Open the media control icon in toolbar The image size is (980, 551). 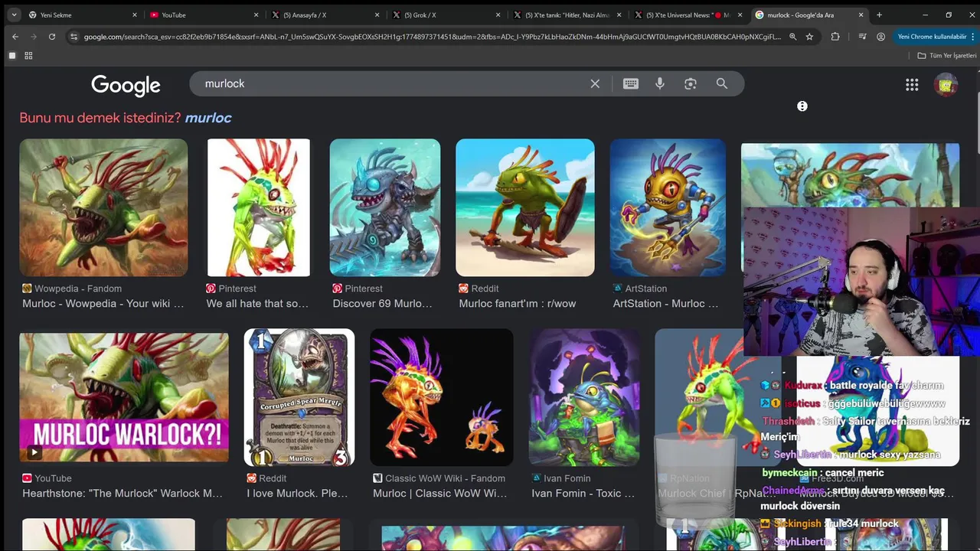tap(863, 36)
